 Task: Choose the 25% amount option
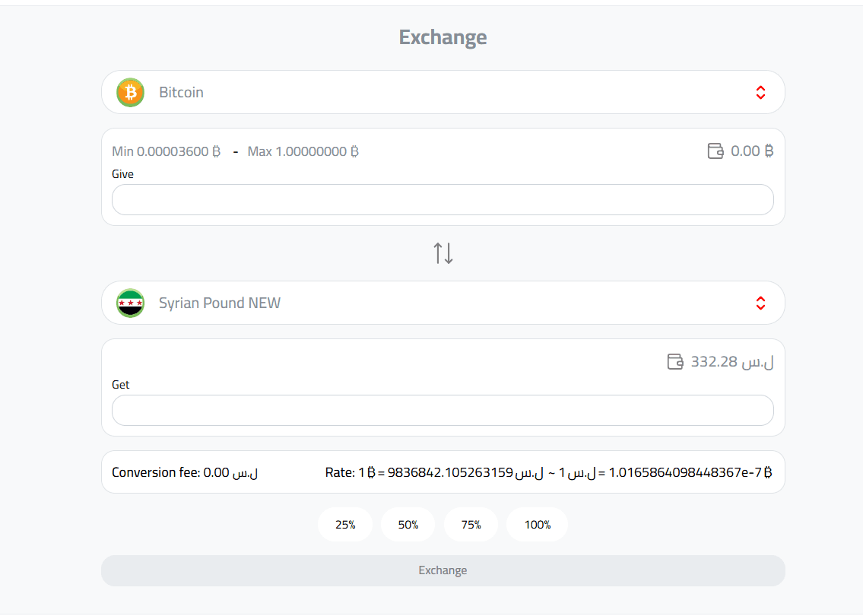345,524
